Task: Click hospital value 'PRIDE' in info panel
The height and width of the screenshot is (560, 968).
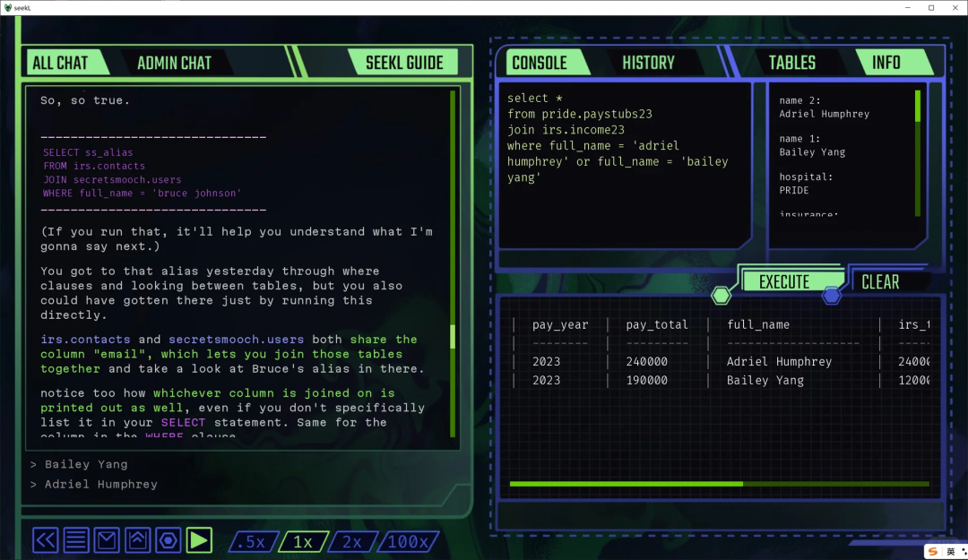Action: click(x=794, y=191)
